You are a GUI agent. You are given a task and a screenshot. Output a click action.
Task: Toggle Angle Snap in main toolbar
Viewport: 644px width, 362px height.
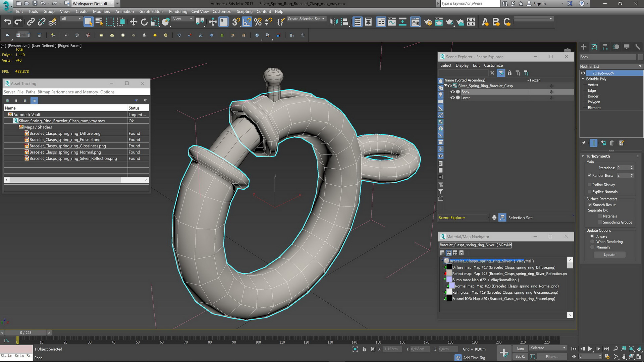(247, 22)
